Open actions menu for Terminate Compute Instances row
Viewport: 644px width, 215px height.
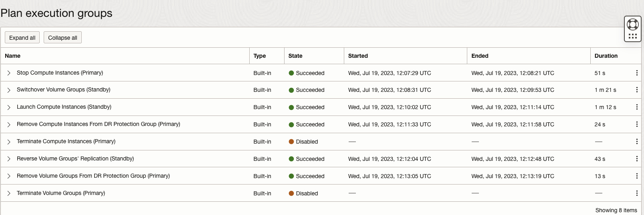[636, 142]
